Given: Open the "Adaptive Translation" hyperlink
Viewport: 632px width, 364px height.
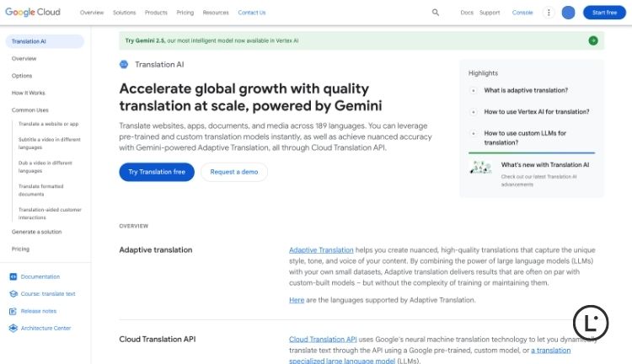Looking at the screenshot, I should [321, 249].
